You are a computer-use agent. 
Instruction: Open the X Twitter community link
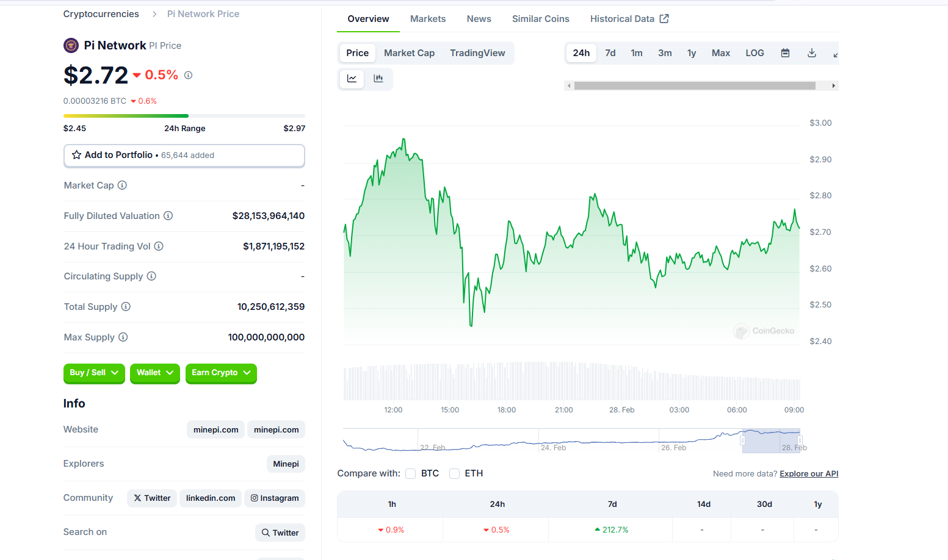click(x=152, y=498)
